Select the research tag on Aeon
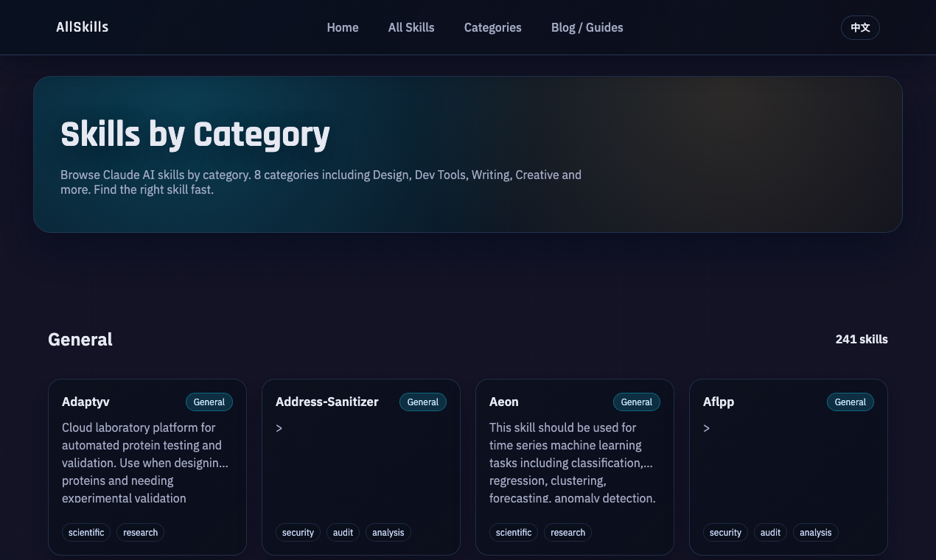This screenshot has width=936, height=560. (x=567, y=532)
